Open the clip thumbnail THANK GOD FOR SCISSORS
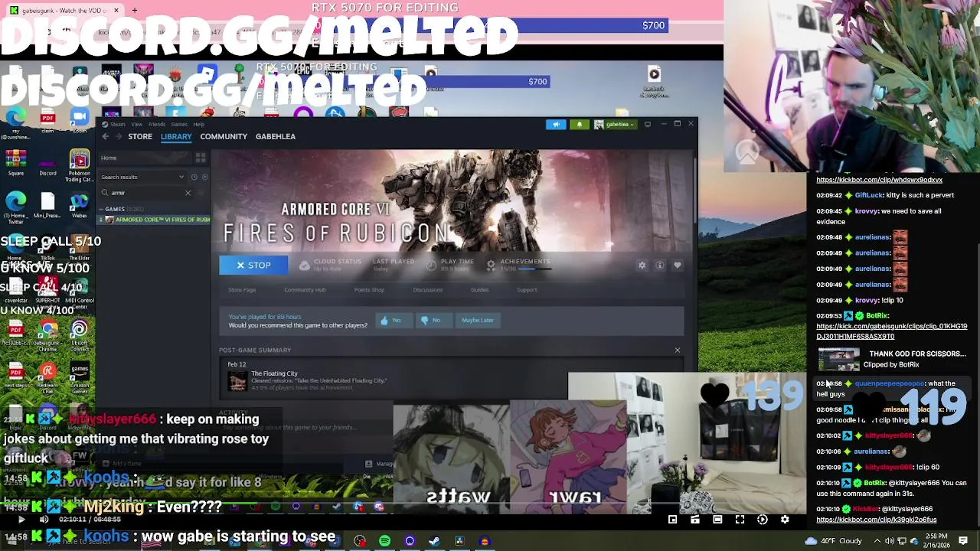 click(839, 359)
